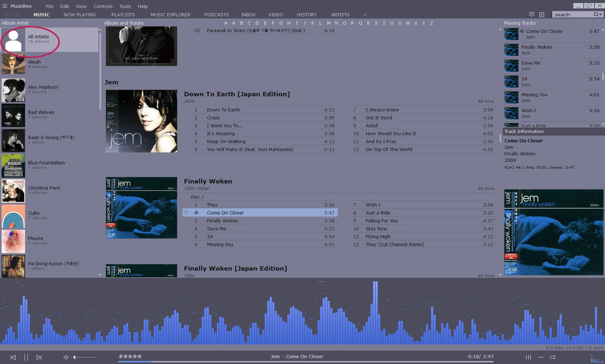The width and height of the screenshot is (605, 364).
Task: Seek in the track progress bar
Action: point(306,362)
